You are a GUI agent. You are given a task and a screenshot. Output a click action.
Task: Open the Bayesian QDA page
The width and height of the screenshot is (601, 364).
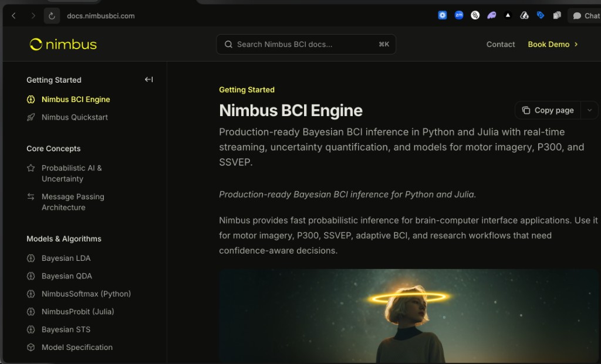click(x=67, y=276)
